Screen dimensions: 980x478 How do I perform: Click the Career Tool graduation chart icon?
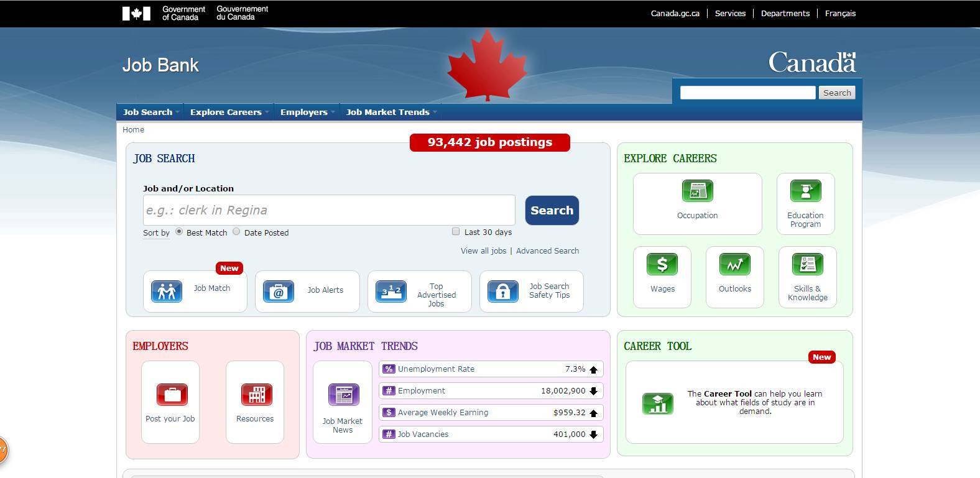(x=658, y=404)
